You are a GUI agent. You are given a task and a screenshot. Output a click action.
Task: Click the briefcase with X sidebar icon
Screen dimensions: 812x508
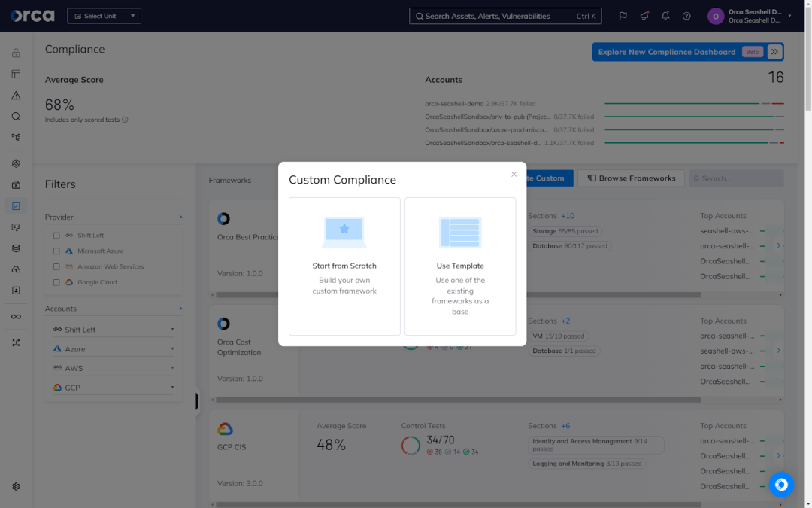[x=16, y=184]
